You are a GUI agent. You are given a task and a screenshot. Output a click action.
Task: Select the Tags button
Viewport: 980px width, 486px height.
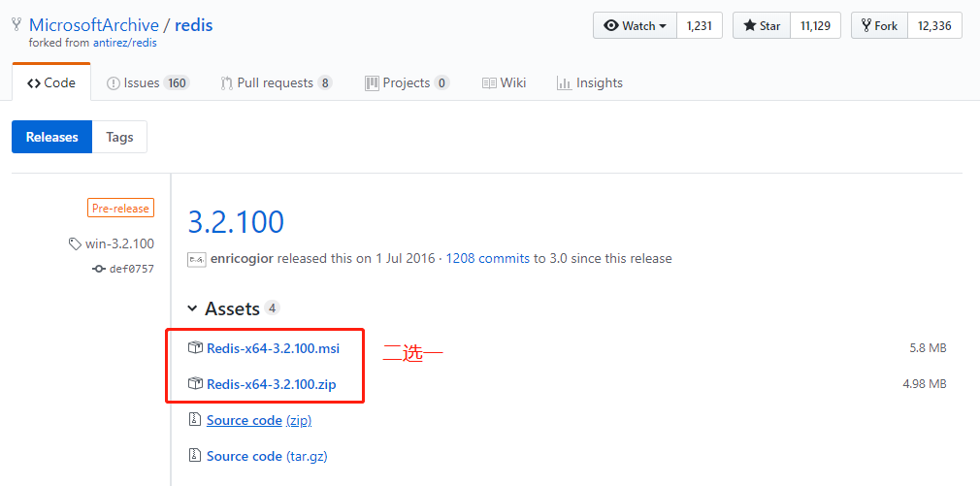(x=119, y=137)
